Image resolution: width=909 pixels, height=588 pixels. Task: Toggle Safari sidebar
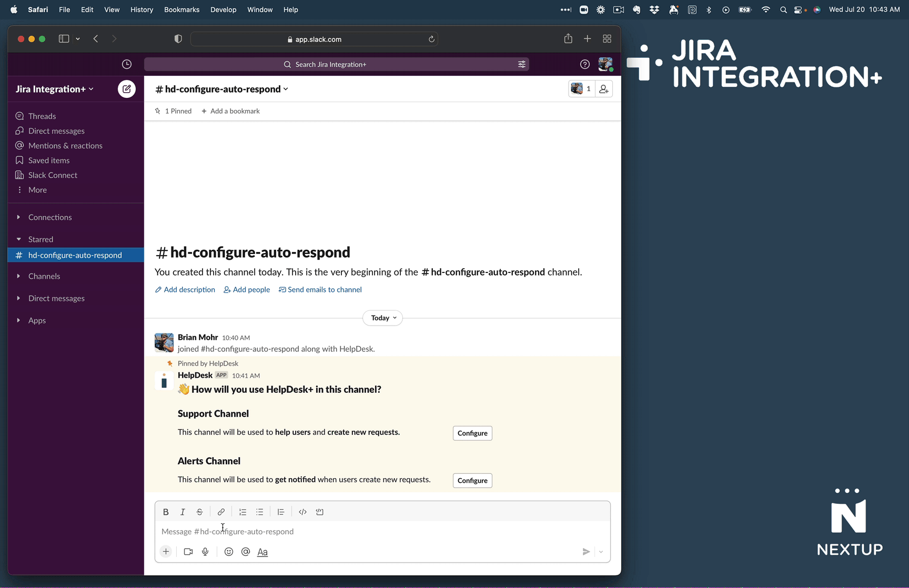click(64, 38)
